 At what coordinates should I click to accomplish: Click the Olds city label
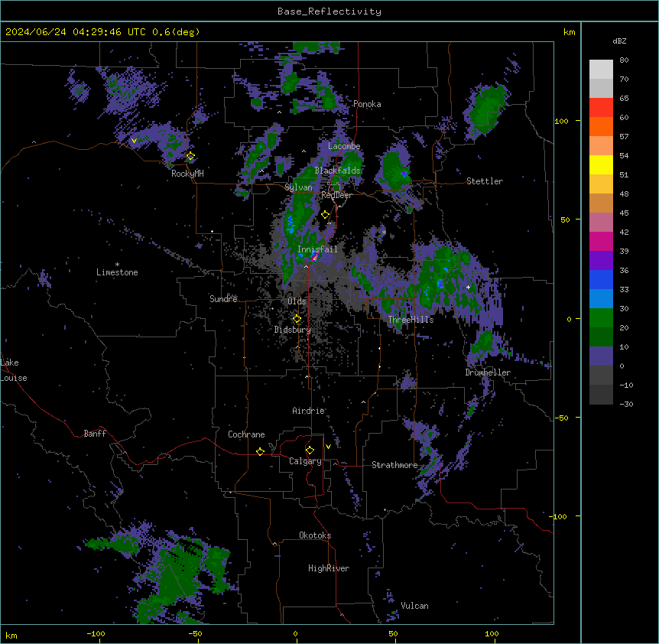297,301
